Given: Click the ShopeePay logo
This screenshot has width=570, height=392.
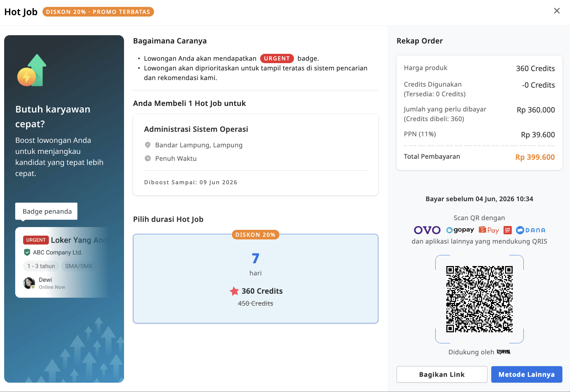Looking at the screenshot, I should [x=489, y=230].
